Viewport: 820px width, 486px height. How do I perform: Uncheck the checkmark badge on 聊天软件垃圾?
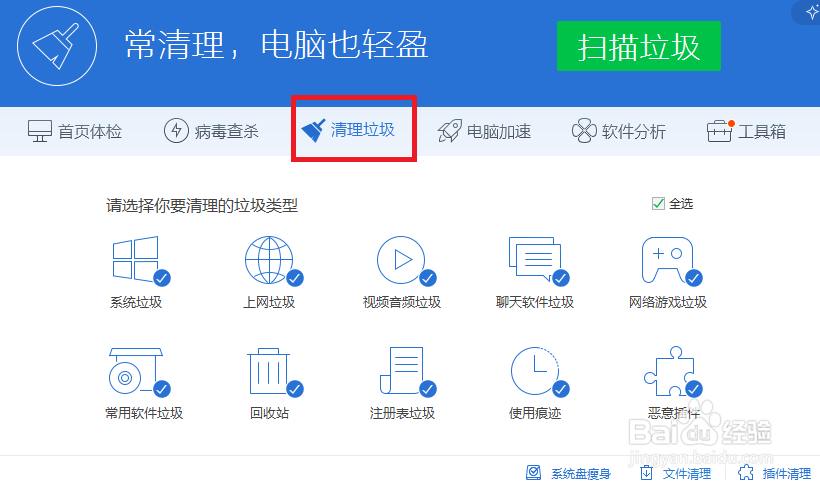(561, 278)
